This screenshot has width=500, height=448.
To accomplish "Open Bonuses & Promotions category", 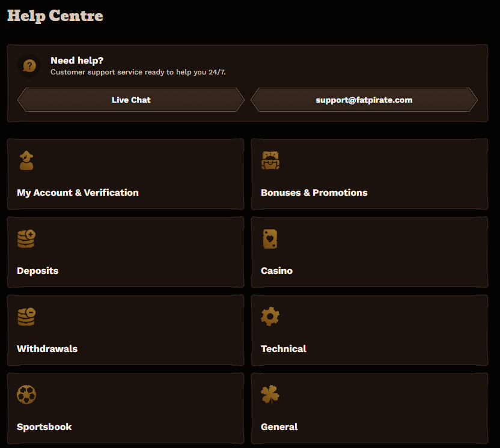I will tap(370, 174).
